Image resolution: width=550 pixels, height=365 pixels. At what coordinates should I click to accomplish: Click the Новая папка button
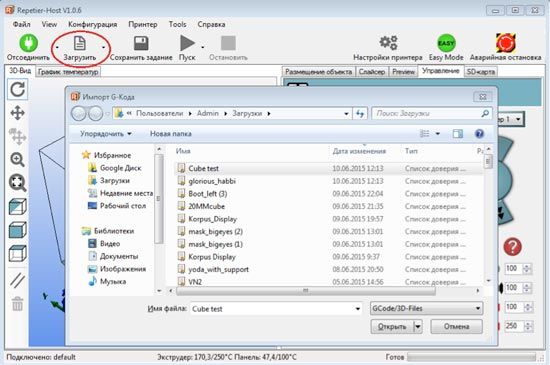pyautogui.click(x=171, y=134)
